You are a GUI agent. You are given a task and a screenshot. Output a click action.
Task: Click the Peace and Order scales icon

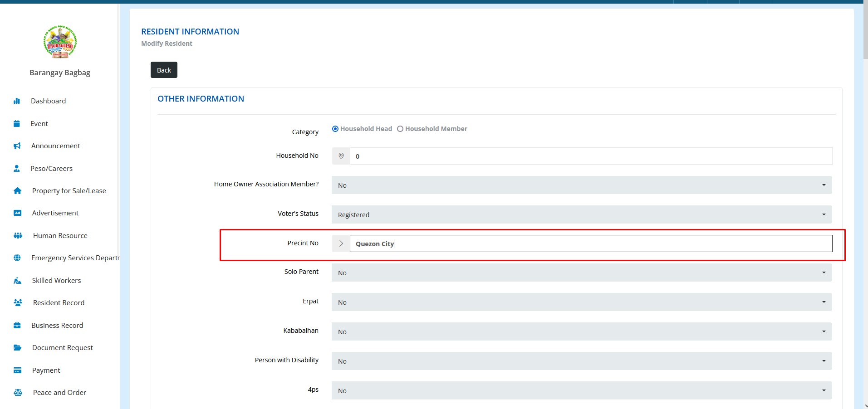18,393
